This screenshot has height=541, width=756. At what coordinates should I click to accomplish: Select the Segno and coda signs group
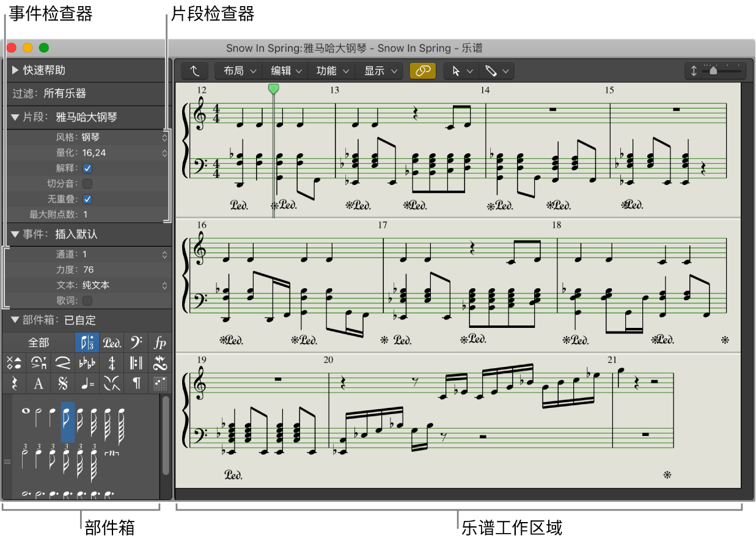tap(62, 383)
